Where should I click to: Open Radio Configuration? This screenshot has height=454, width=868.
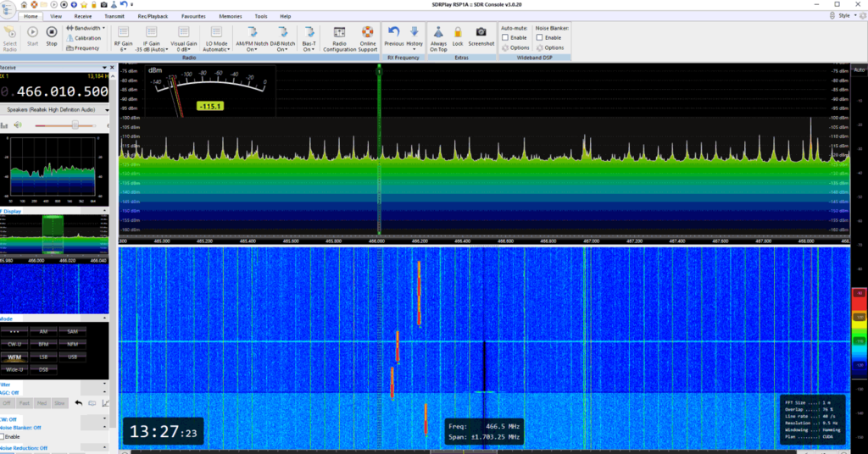coord(339,39)
